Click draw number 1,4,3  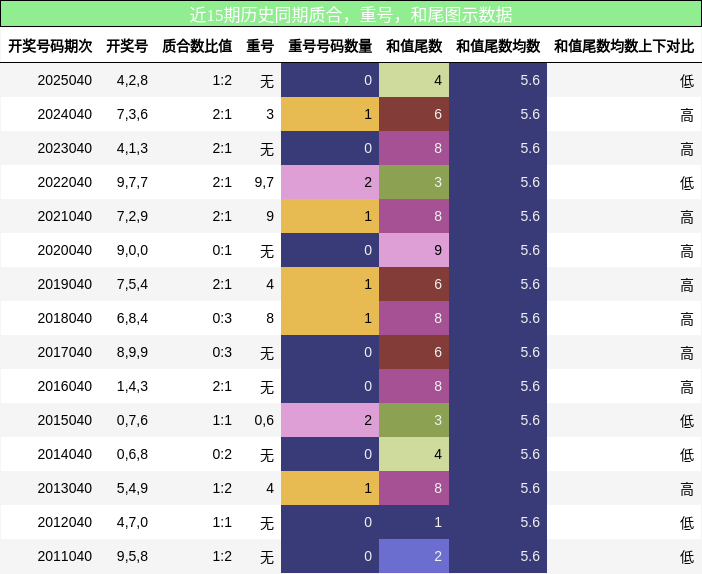click(x=132, y=386)
